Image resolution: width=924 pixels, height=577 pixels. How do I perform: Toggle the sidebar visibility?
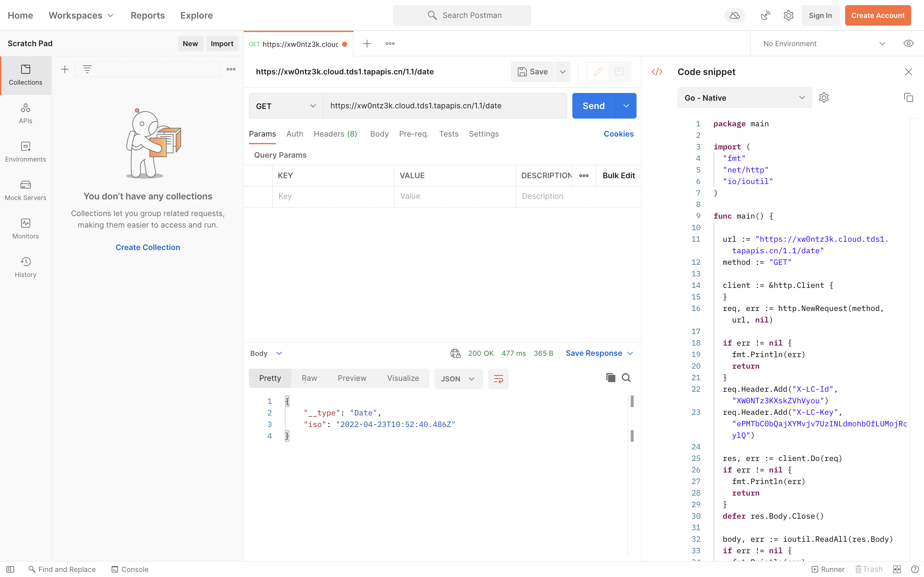point(11,569)
